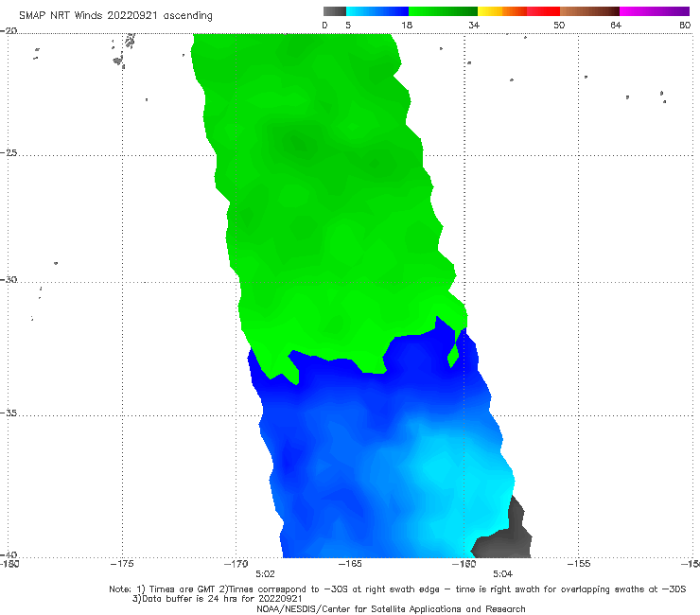The height and width of the screenshot is (615, 700).
Task: Click the blue 5-18 segment of the color bar
Action: click(377, 11)
